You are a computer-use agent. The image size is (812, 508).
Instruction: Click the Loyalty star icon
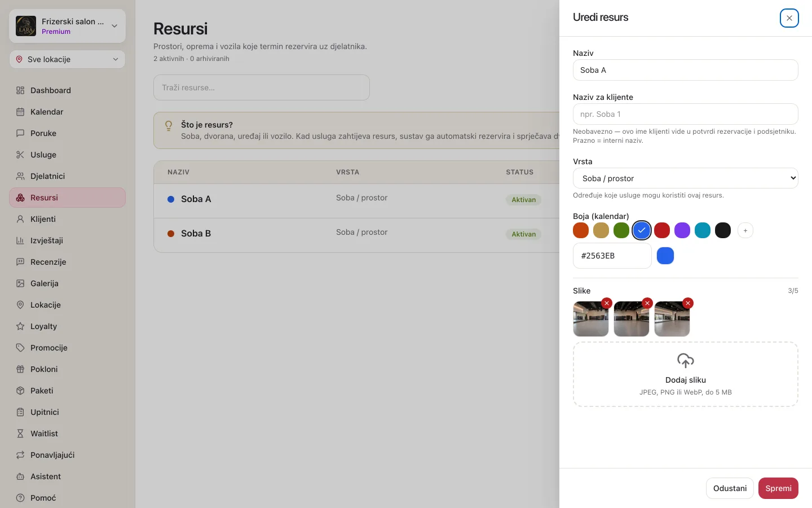pyautogui.click(x=20, y=326)
